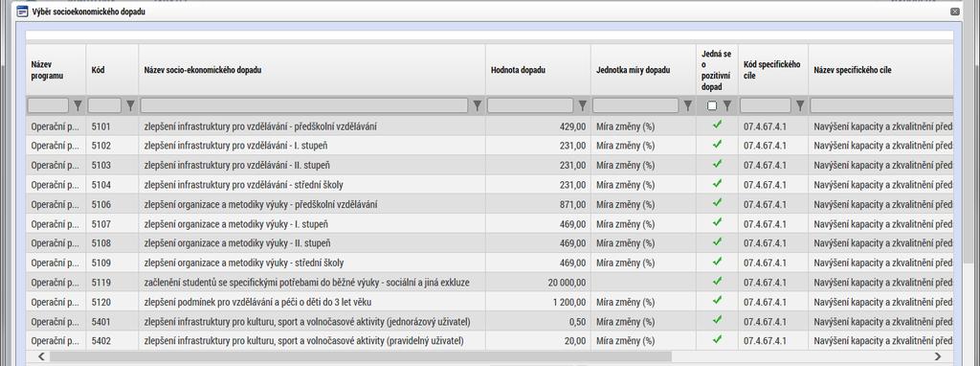Open filter funnel for Kód specifického cíle
The width and height of the screenshot is (980, 366).
pyautogui.click(x=800, y=105)
